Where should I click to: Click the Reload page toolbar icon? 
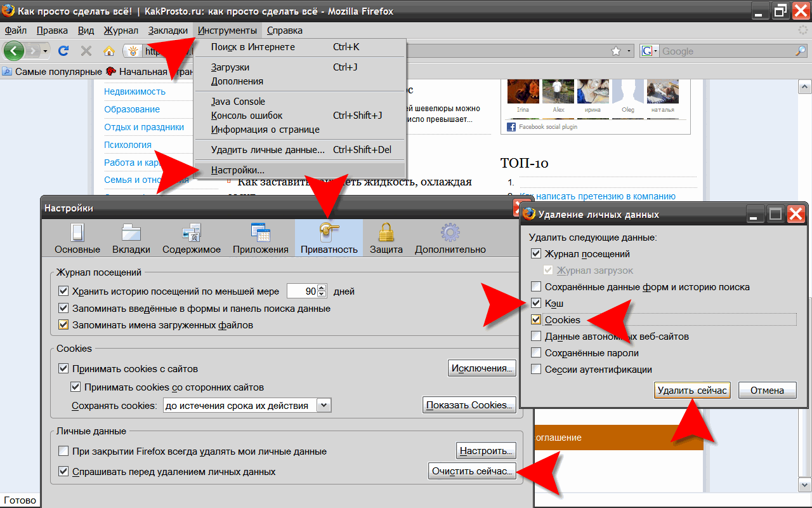[x=63, y=51]
